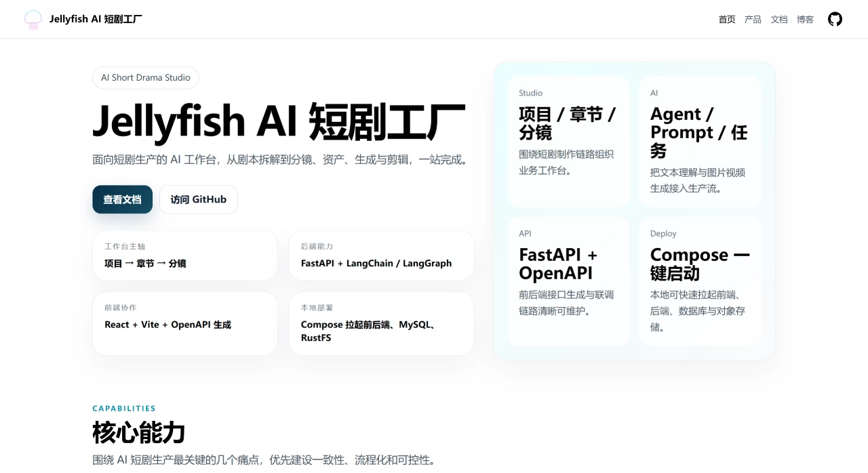Select the 后端能力 FastAPI + LangChain card
Screen dimensions: 868x473
[382, 255]
